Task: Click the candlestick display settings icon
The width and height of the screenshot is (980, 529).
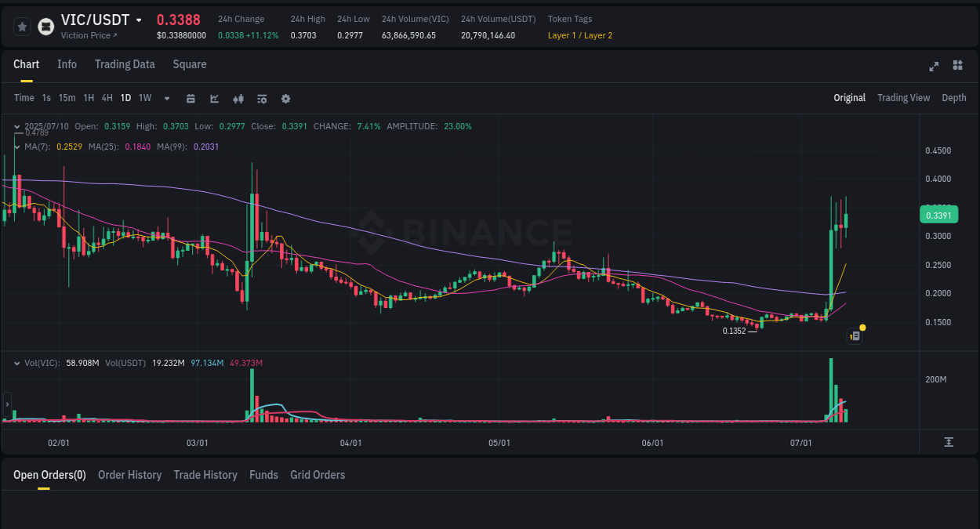Action: (x=238, y=98)
